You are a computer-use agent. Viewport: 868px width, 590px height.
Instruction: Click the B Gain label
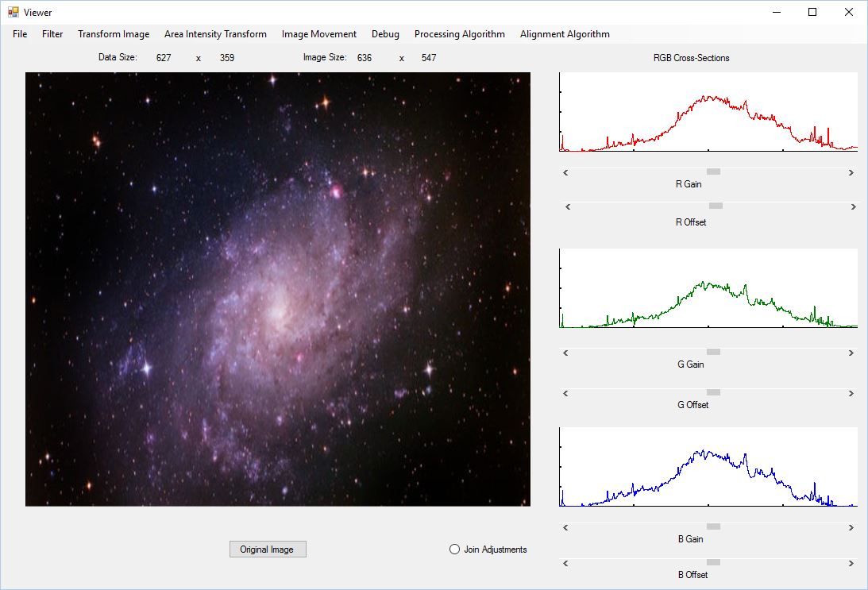[x=691, y=539]
